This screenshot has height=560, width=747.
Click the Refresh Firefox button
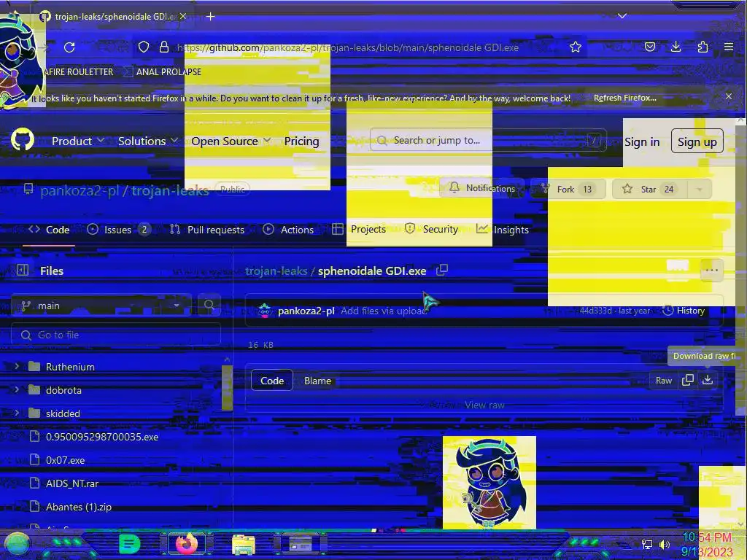(625, 98)
